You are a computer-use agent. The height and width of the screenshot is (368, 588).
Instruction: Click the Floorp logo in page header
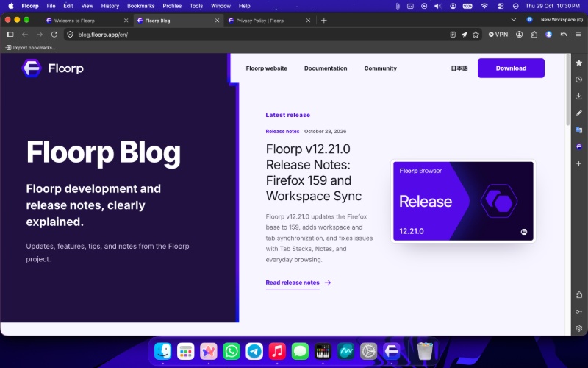click(53, 68)
